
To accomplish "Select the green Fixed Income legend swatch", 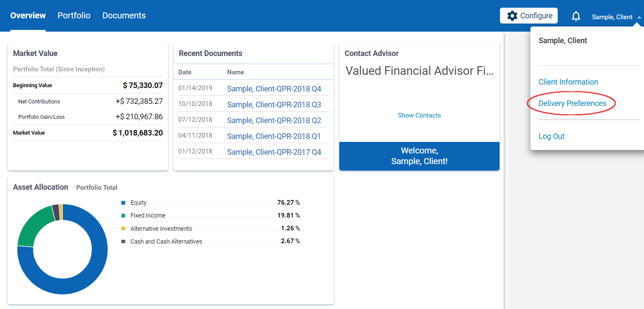I will [124, 215].
